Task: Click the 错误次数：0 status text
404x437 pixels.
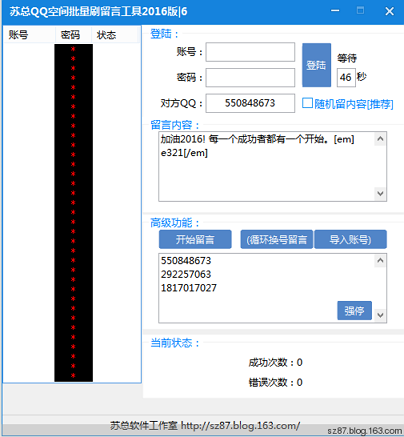Action: pos(275,382)
